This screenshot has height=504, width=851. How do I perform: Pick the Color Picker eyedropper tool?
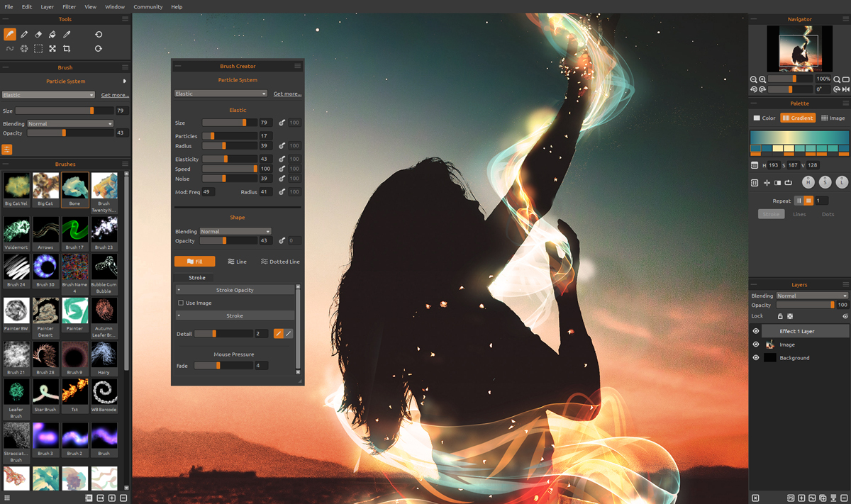coord(67,34)
